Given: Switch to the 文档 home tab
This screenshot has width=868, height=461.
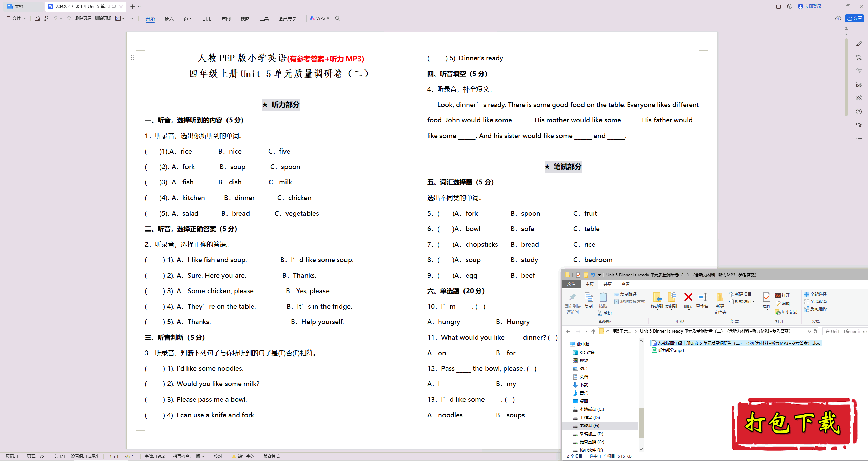Looking at the screenshot, I should [24, 6].
